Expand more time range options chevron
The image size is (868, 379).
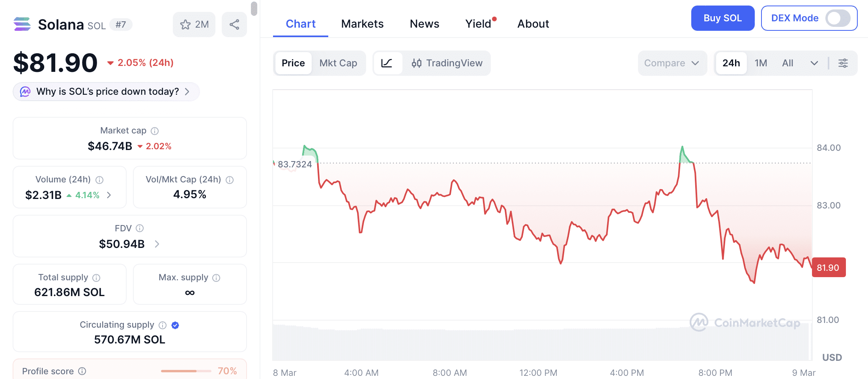pos(814,63)
